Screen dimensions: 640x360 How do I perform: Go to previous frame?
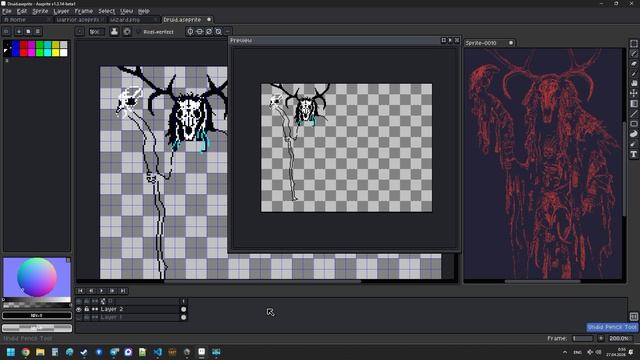coord(91,291)
